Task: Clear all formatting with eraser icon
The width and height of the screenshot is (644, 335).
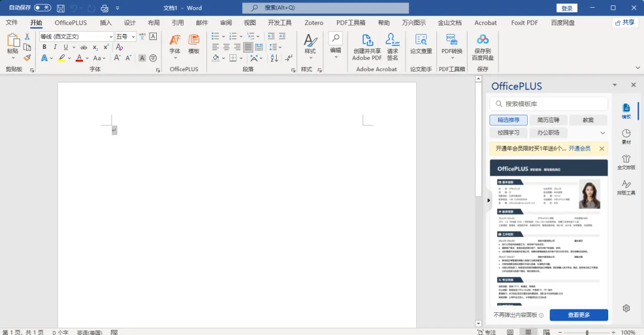Action: pos(119,47)
